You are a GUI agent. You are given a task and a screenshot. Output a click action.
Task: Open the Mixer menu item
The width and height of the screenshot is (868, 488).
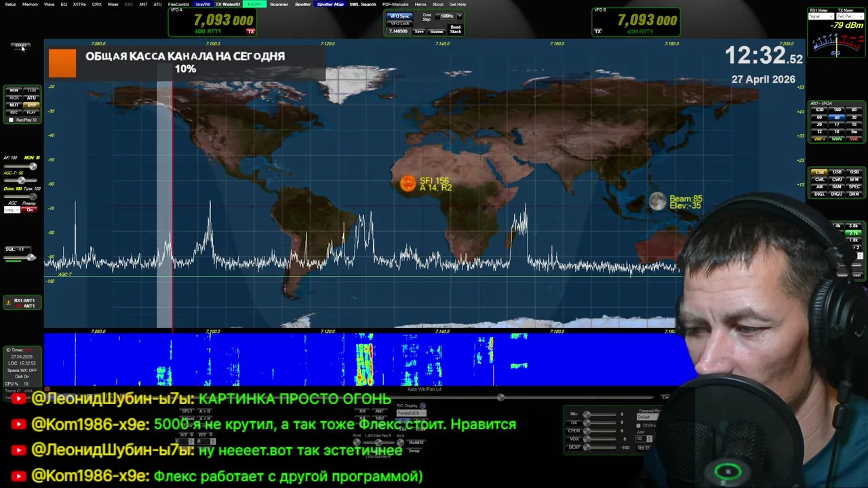click(113, 4)
